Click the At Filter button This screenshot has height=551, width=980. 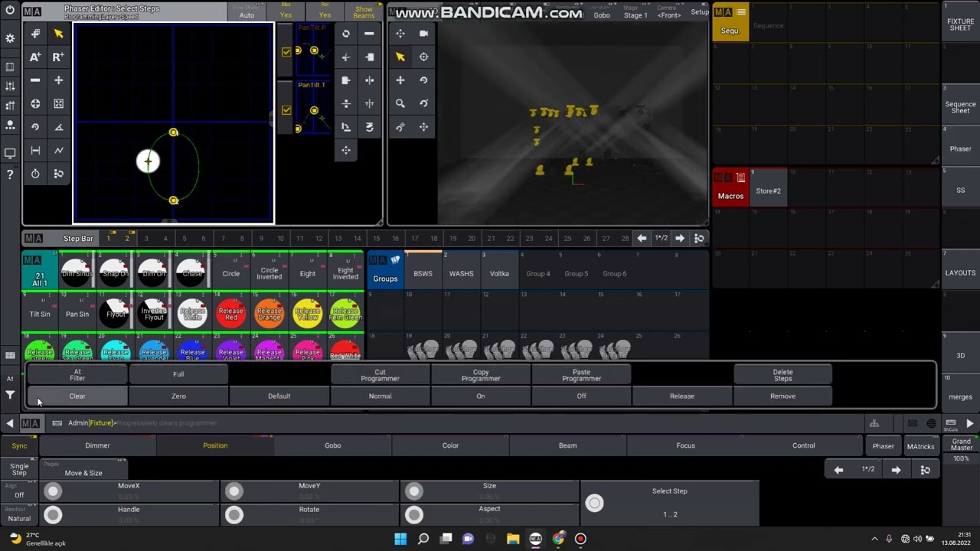(77, 375)
